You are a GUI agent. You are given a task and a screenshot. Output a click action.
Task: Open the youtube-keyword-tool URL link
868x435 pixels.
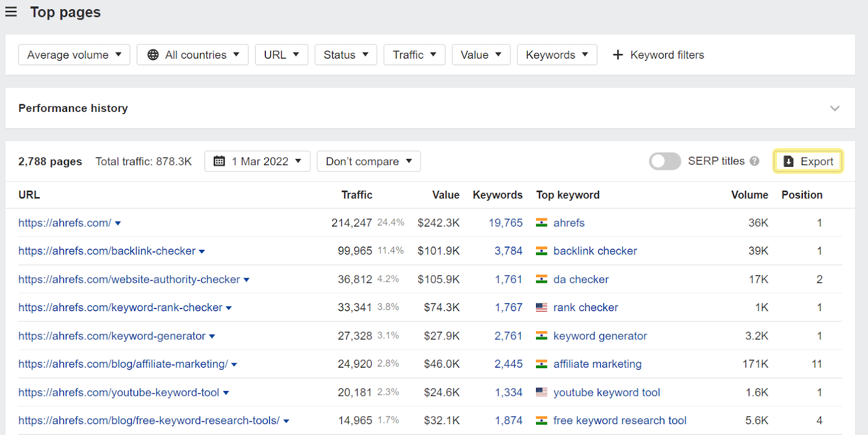coord(119,392)
